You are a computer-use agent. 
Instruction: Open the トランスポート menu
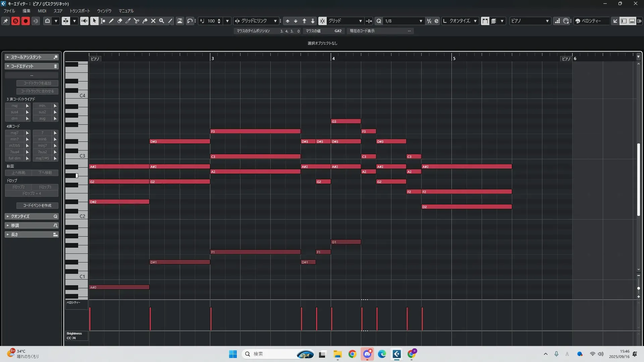tap(79, 11)
